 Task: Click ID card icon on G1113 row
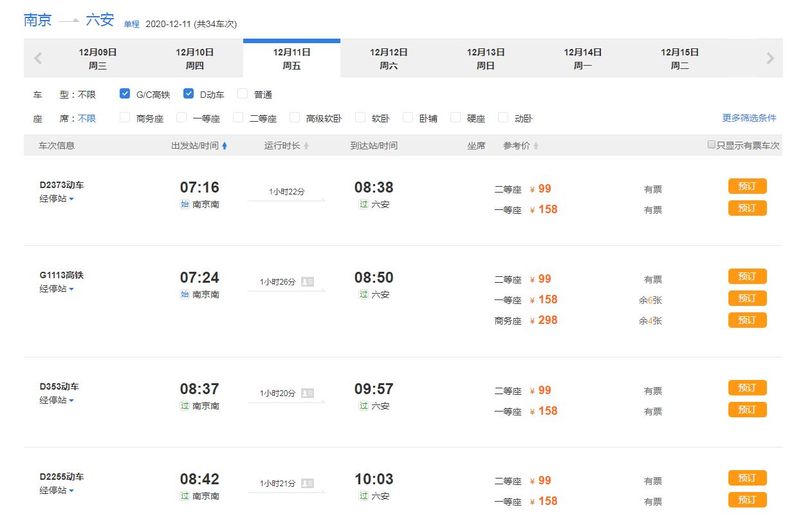coord(308,281)
